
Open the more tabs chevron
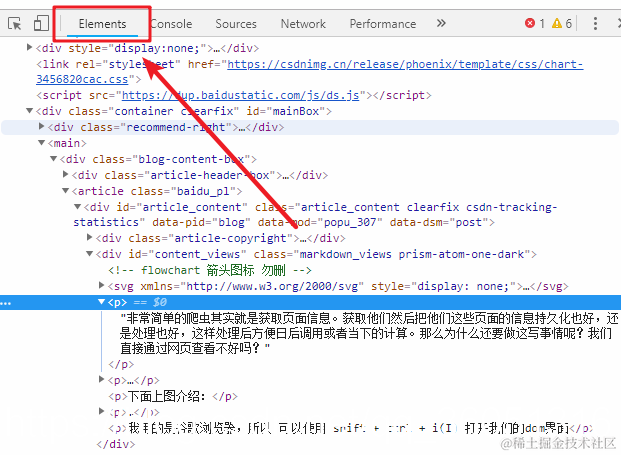pyautogui.click(x=441, y=23)
